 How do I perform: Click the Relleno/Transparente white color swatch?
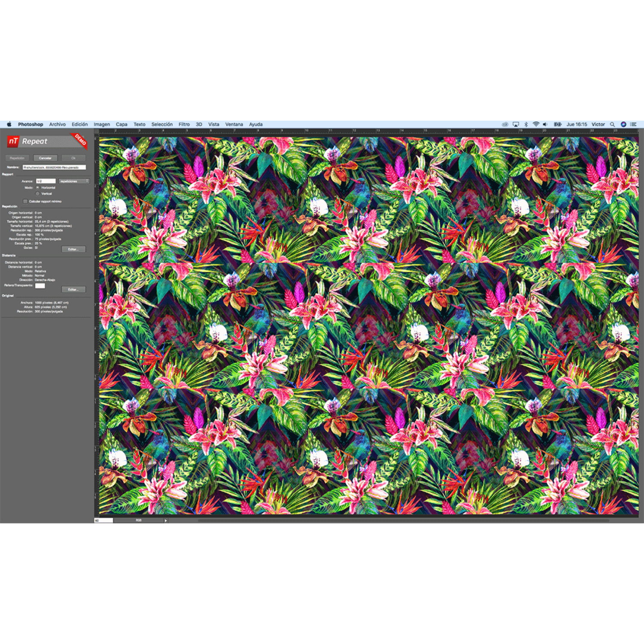[x=40, y=286]
